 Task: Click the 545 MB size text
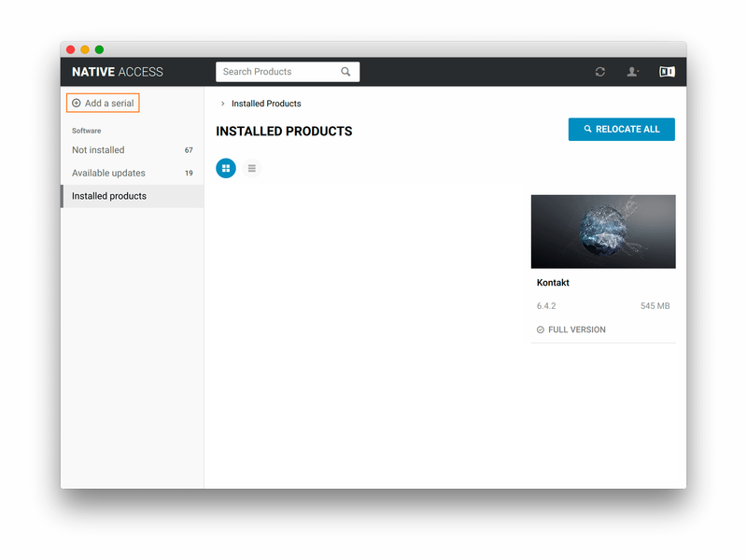(x=655, y=306)
